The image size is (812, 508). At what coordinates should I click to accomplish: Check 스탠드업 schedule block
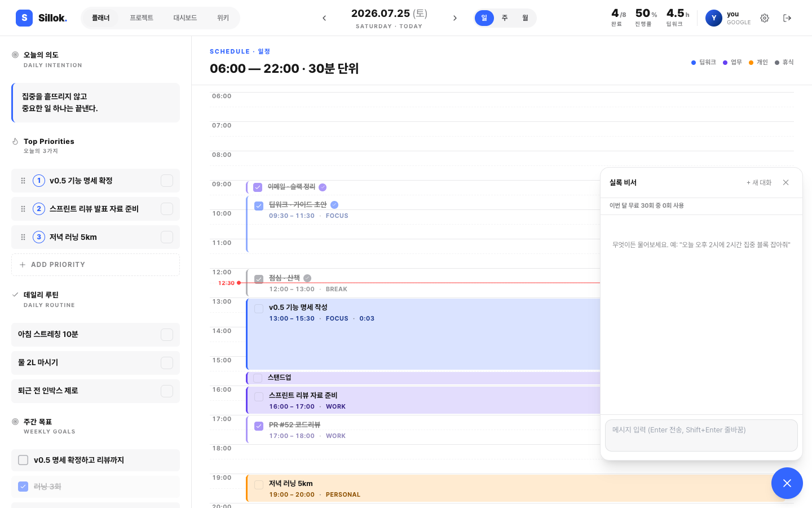point(258,378)
